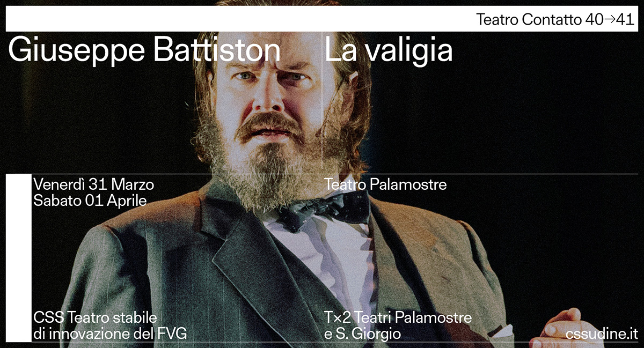644x348 pixels.
Task: Click the di innovazione del FVG line
Action: 110,334
